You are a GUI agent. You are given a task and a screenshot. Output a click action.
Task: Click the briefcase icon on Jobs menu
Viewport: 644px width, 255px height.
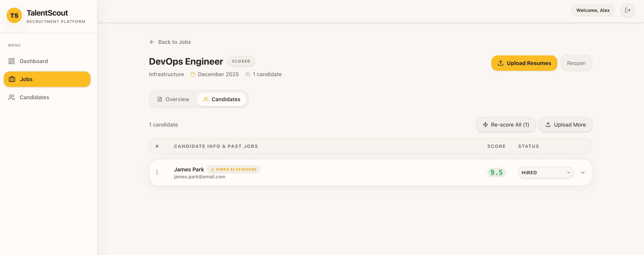[x=12, y=79]
